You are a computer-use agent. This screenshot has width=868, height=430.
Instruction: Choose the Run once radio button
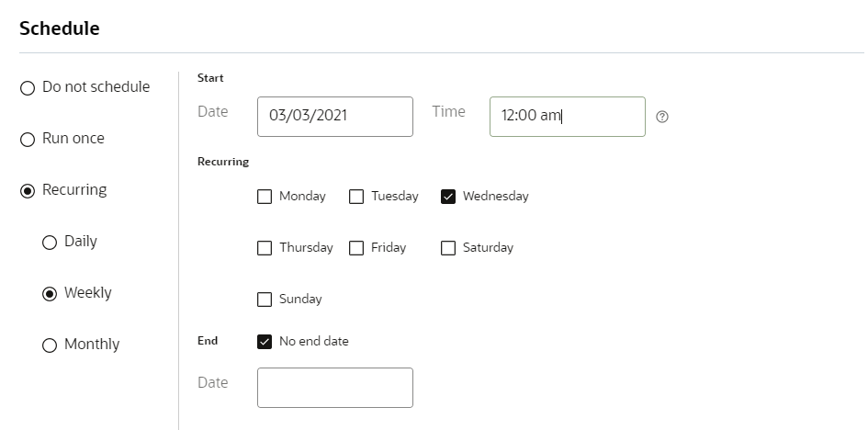[28, 139]
